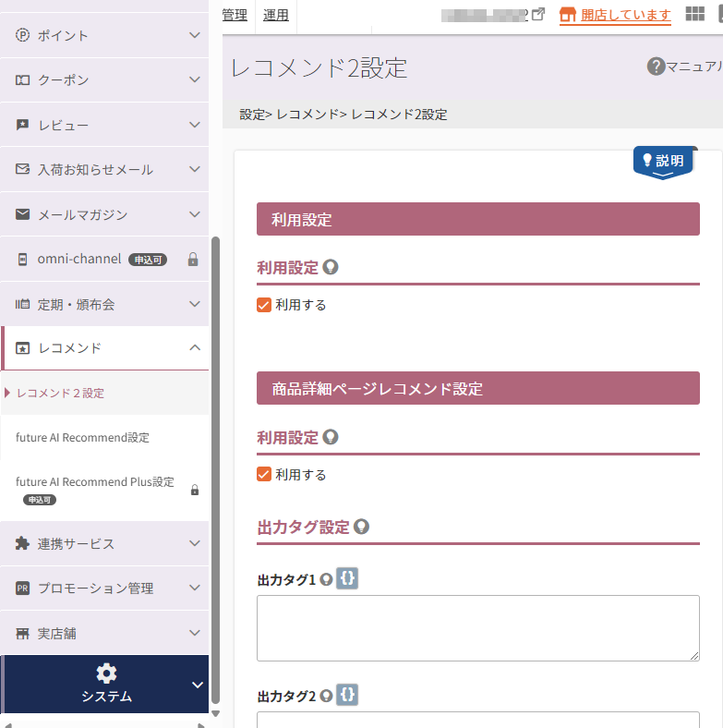Click inside the 出力タグ1 text area
723x728 pixels.
pos(478,628)
